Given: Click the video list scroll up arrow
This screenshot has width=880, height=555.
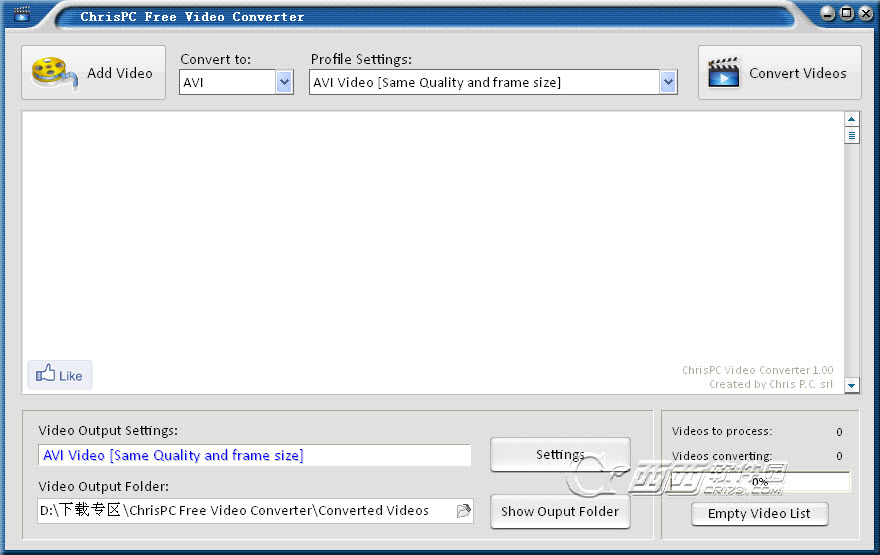Looking at the screenshot, I should point(851,119).
